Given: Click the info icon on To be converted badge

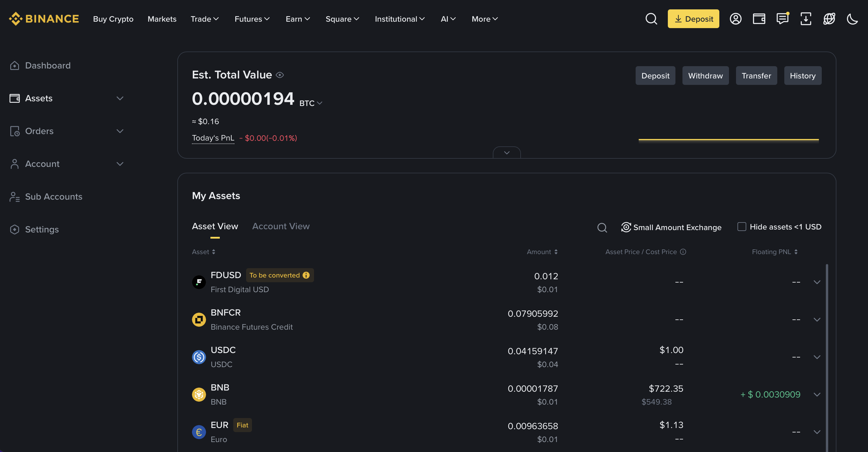Looking at the screenshot, I should (306, 275).
